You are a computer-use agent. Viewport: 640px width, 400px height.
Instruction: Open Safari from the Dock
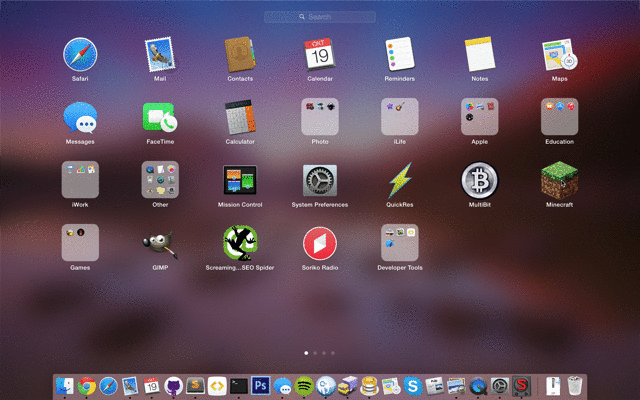point(109,386)
